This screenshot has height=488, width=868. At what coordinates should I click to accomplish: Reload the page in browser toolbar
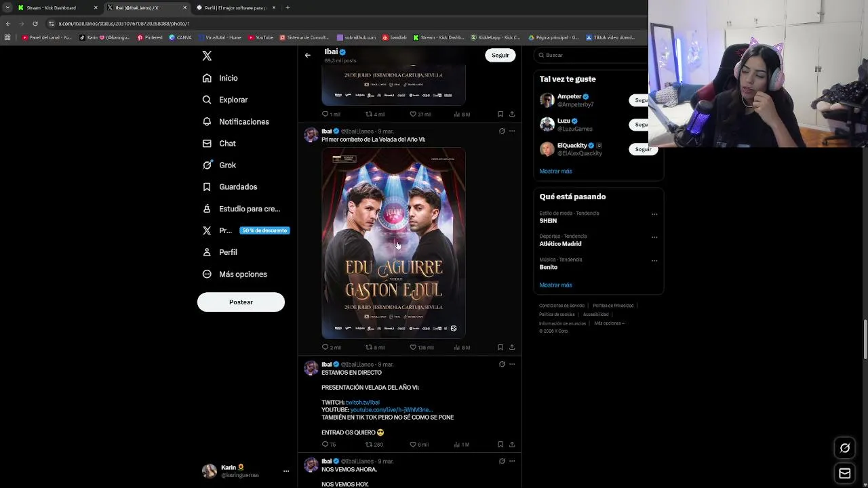tap(35, 23)
